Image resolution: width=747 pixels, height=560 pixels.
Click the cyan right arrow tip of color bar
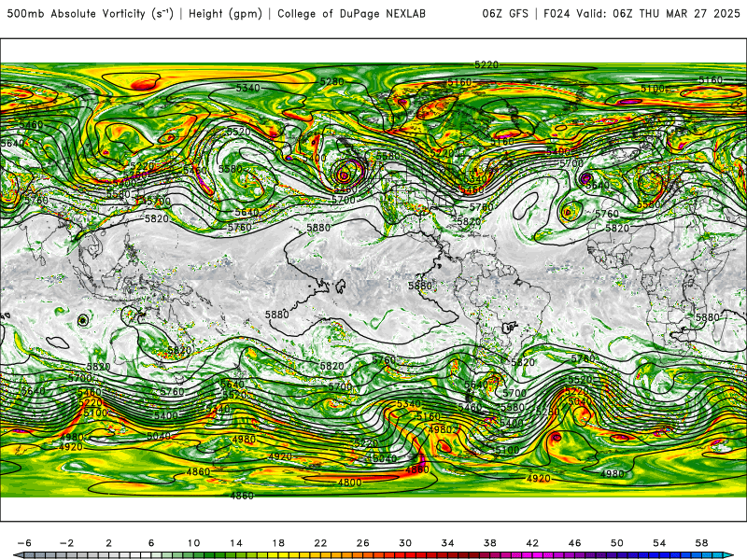[x=728, y=555]
